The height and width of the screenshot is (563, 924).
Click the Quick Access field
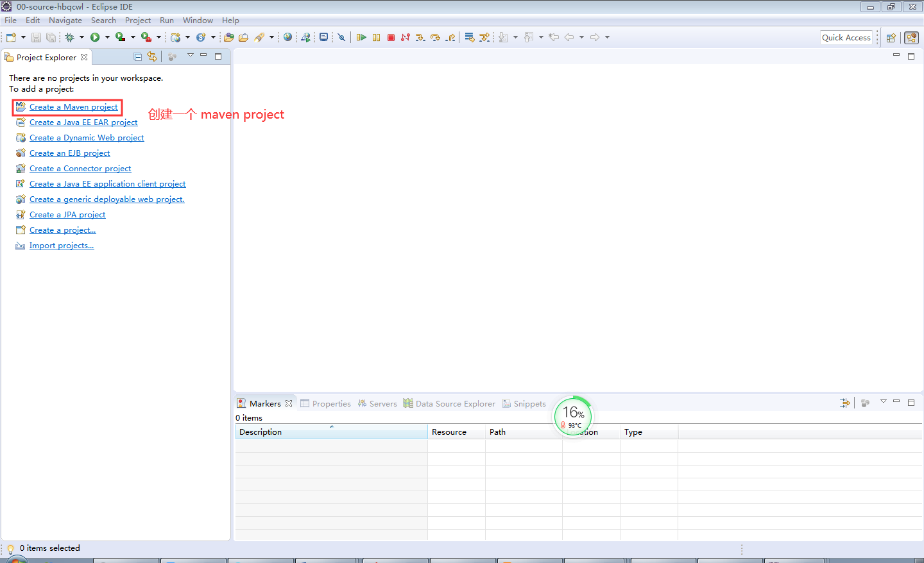[846, 38]
